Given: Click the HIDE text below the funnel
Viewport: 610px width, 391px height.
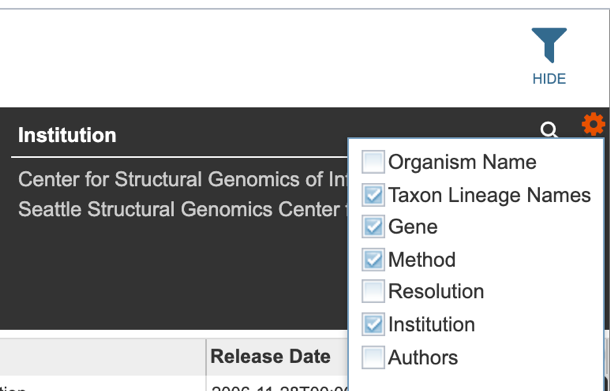Looking at the screenshot, I should click(549, 79).
